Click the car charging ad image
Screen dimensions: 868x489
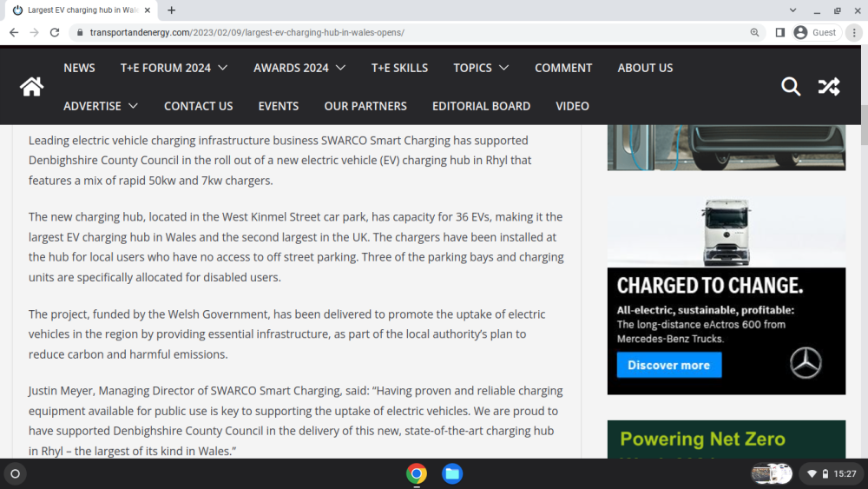pos(727,148)
